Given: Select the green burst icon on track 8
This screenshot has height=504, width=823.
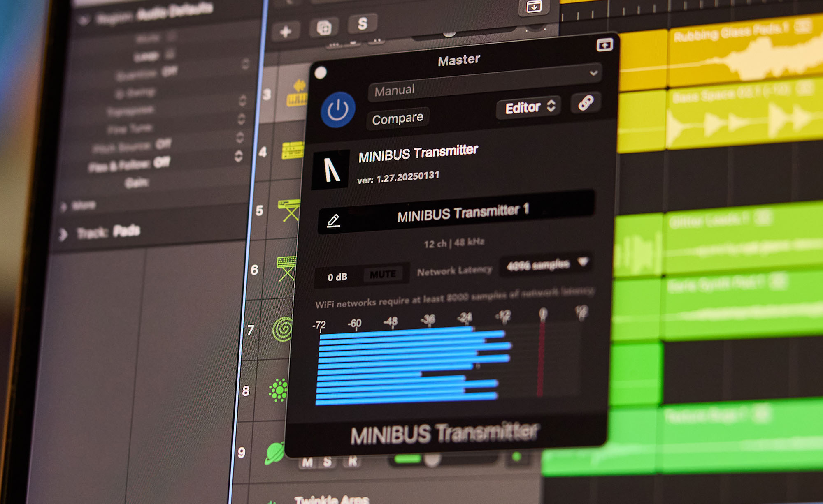Looking at the screenshot, I should point(278,390).
